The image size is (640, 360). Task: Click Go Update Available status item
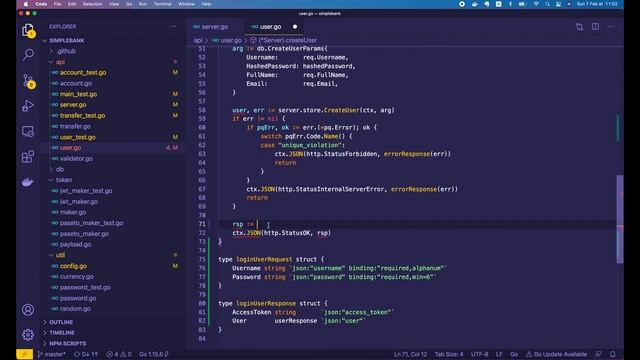[x=556, y=354]
